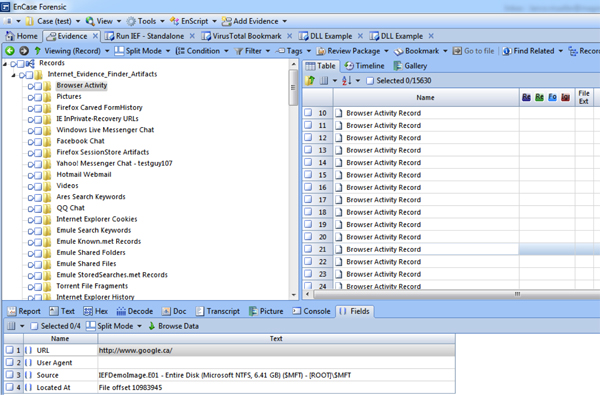This screenshot has width=600, height=395.
Task: Switch to the Gallery view tab
Action: (x=410, y=66)
